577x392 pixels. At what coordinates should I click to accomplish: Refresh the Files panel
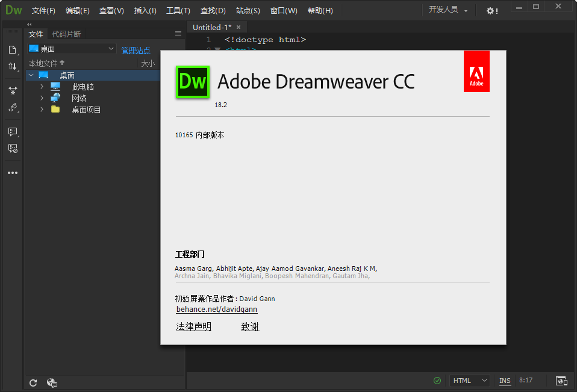(x=33, y=383)
